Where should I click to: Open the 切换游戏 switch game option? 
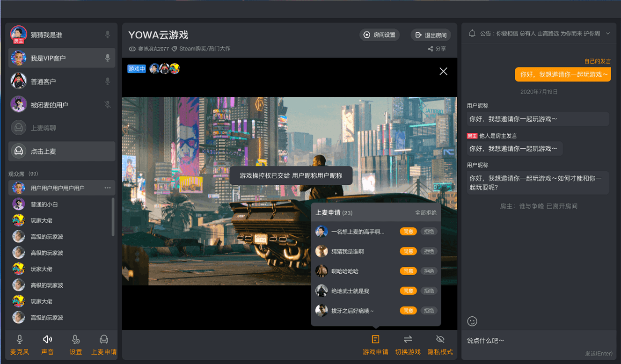[408, 345]
